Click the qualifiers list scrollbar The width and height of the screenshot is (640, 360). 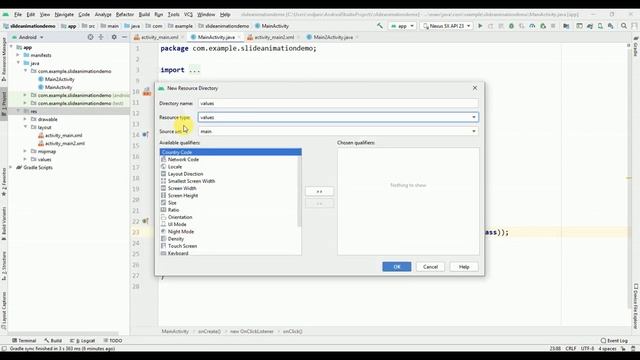coord(299,191)
